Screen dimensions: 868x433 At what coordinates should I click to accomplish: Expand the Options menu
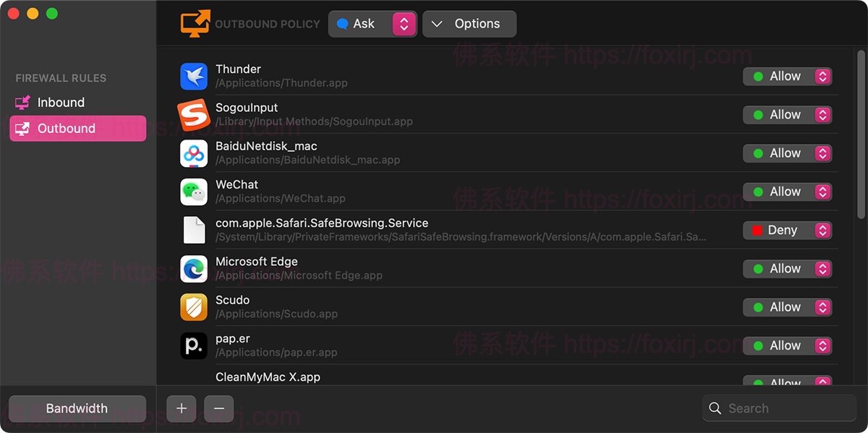tap(469, 24)
